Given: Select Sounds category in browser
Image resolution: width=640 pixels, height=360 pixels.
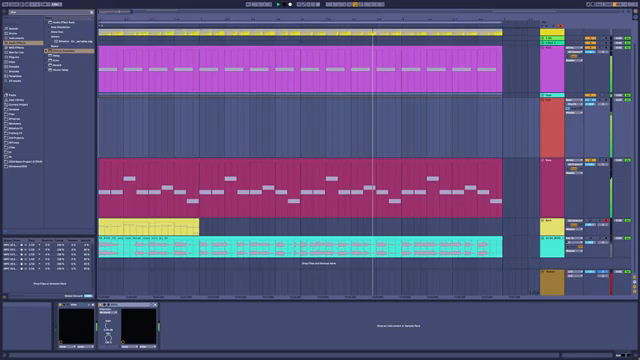Looking at the screenshot, I should (13, 29).
